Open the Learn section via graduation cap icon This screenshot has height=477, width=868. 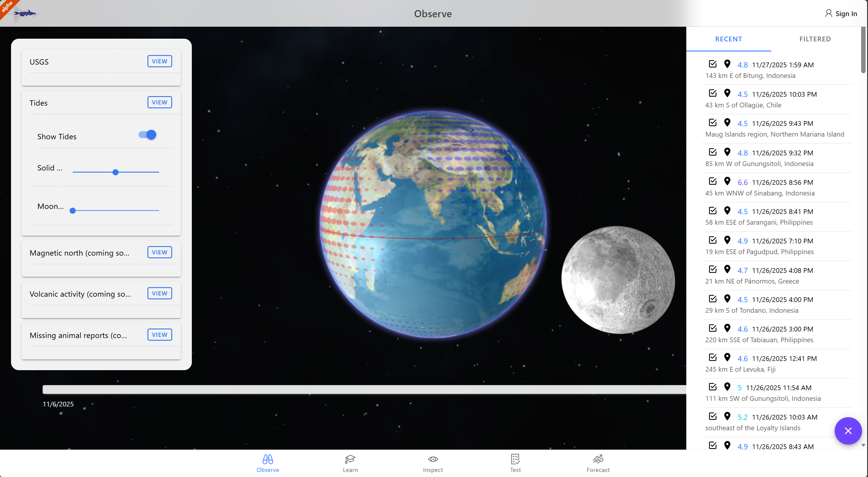[x=350, y=459]
